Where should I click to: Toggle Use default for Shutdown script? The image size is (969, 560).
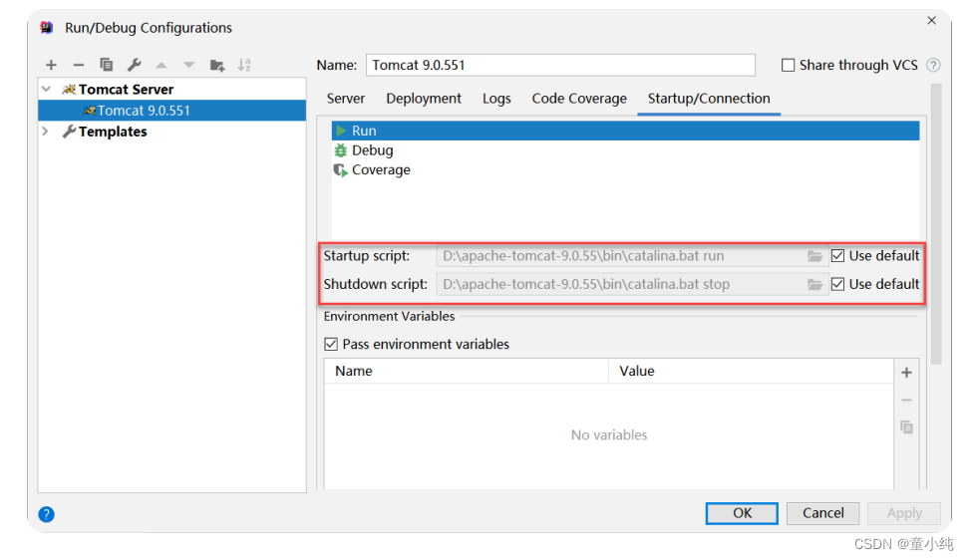(x=837, y=284)
